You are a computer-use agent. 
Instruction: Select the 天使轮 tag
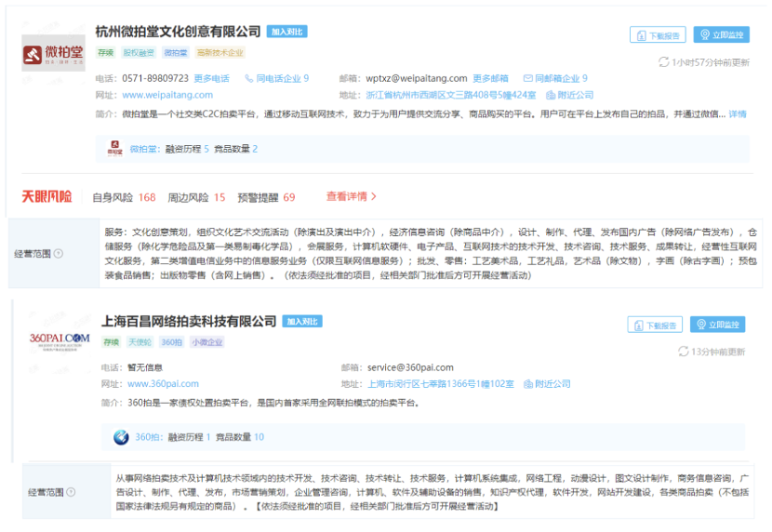click(x=140, y=342)
